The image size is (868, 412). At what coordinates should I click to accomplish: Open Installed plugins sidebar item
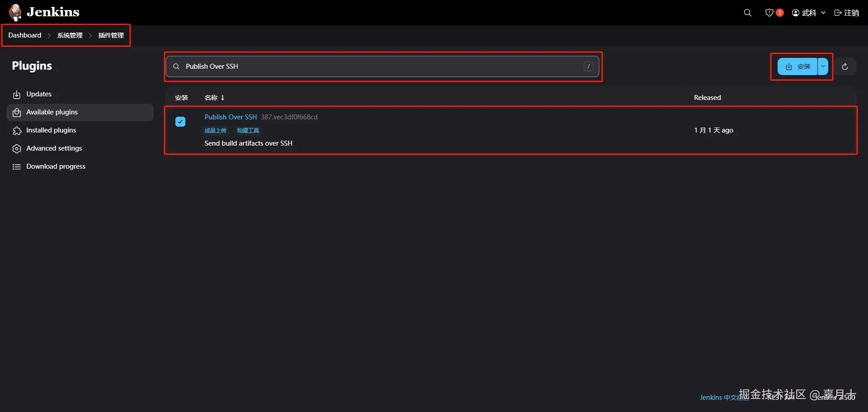pos(80,130)
